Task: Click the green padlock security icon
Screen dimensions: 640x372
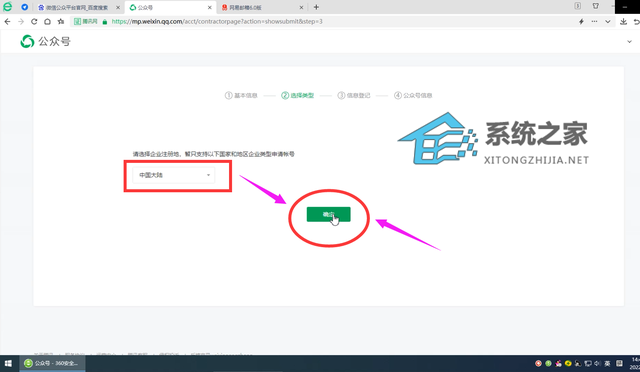Action: click(105, 22)
